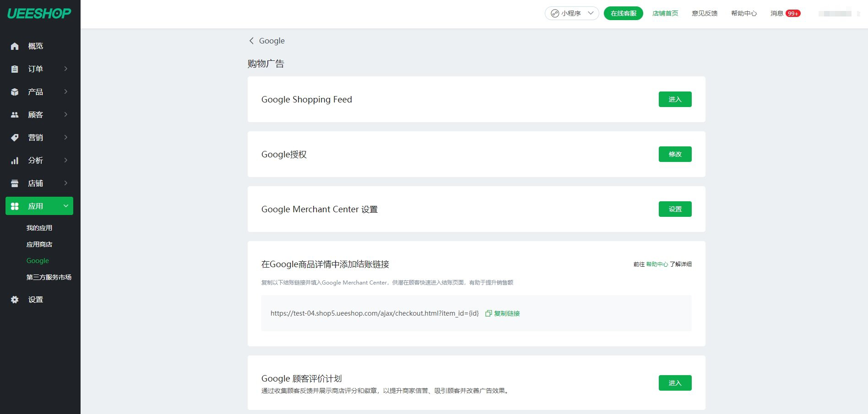Viewport: 868px width, 414px height.
Task: Open the 店铺首页 link
Action: click(x=665, y=13)
